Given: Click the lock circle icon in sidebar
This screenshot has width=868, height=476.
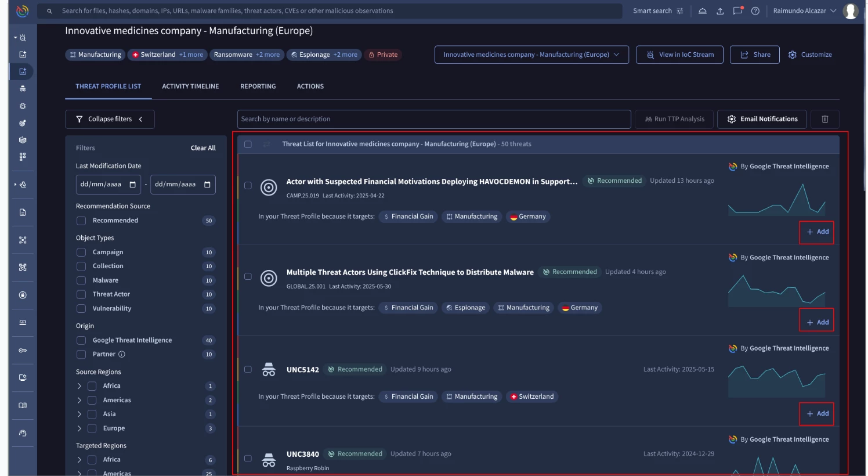Looking at the screenshot, I should click(23, 295).
